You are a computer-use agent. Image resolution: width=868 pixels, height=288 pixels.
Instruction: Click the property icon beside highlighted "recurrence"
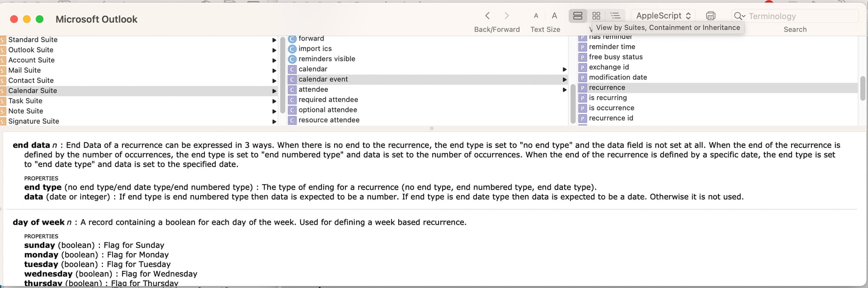pos(582,88)
